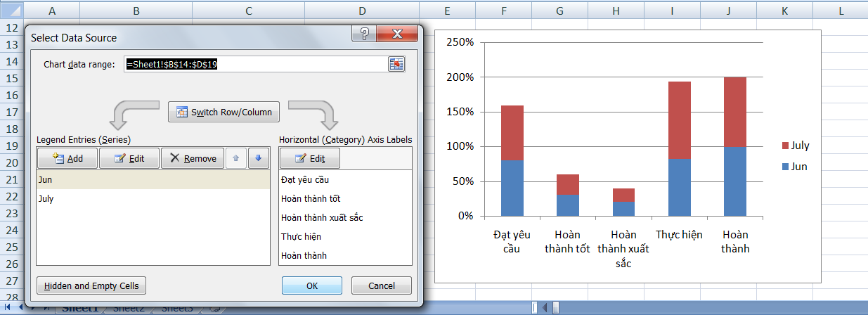Remove the selected series
The image size is (868, 315).
pyautogui.click(x=193, y=158)
